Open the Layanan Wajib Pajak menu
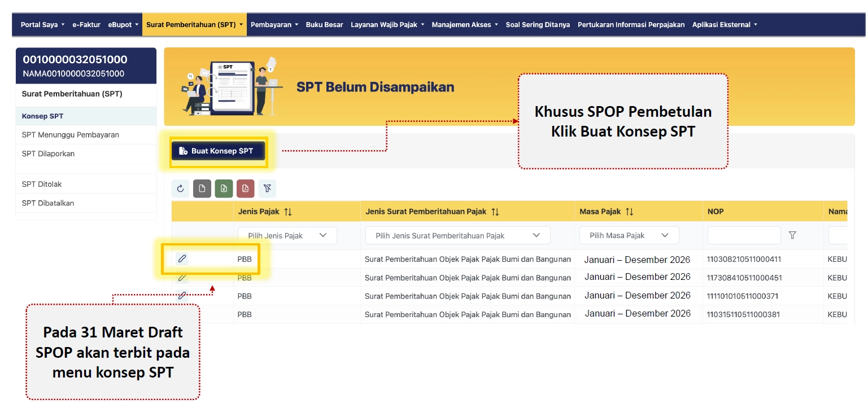868x408 pixels. click(387, 25)
